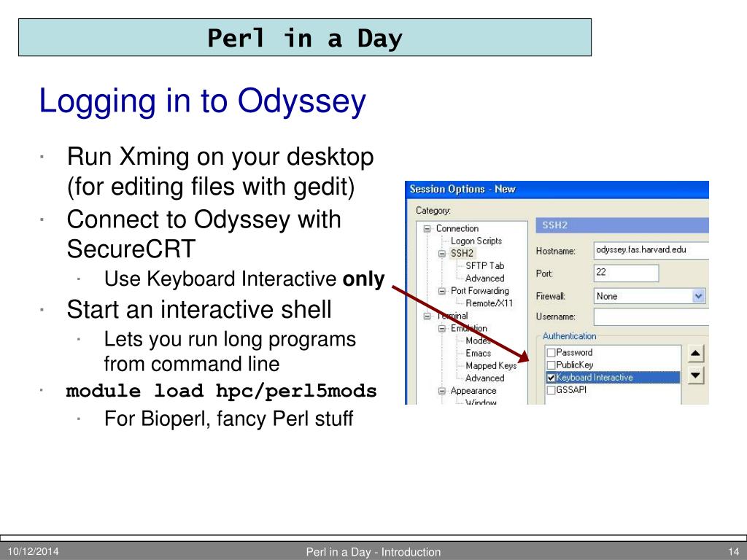Click the Keyboard Interactive list label
747x560 pixels.
(594, 378)
